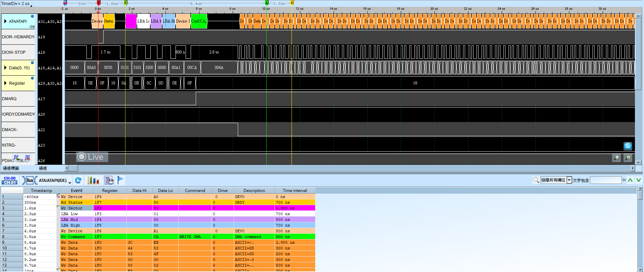
Task: Select the ASCII=DS data row
Action: pyautogui.click(x=158, y=248)
